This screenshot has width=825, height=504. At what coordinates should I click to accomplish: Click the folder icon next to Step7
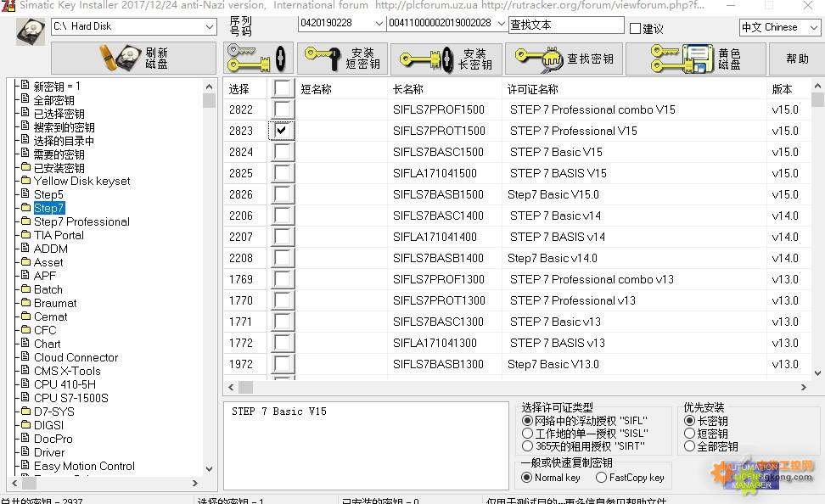click(x=25, y=207)
